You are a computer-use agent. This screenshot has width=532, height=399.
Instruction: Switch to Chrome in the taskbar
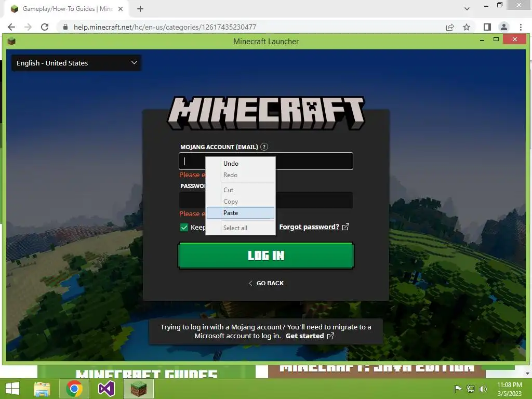point(74,389)
